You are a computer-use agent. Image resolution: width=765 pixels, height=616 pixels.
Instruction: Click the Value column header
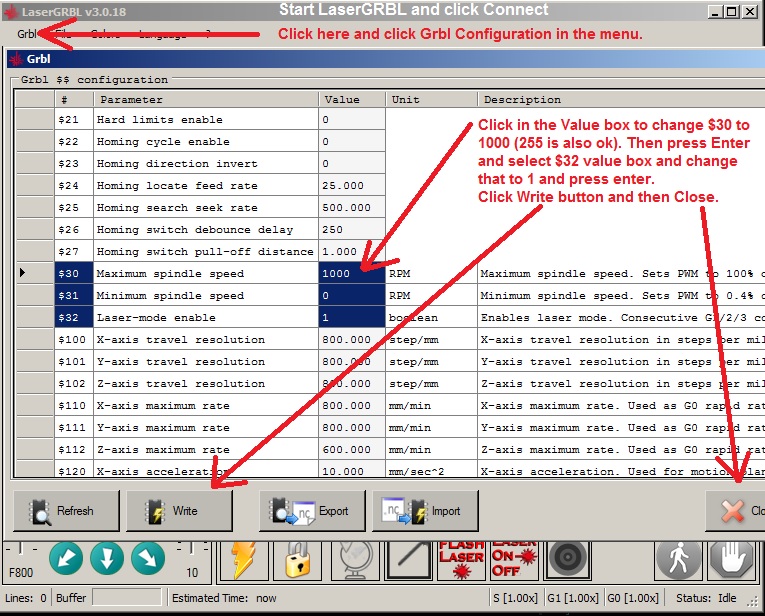pos(352,99)
